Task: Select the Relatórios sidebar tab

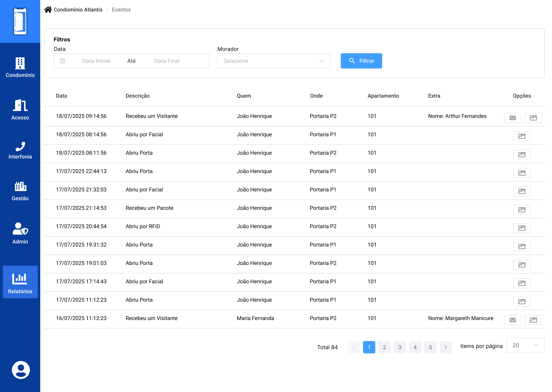Action: click(20, 282)
